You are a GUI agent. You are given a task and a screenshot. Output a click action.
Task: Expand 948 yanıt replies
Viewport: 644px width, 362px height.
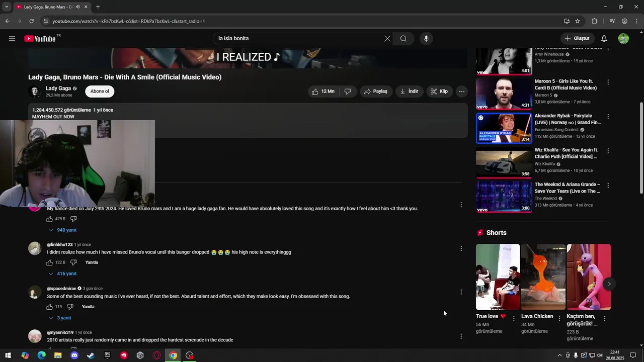62,230
